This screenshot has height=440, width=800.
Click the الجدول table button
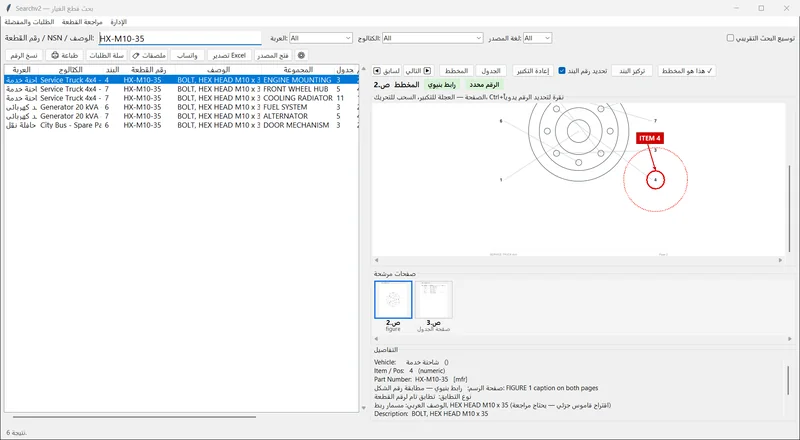491,71
